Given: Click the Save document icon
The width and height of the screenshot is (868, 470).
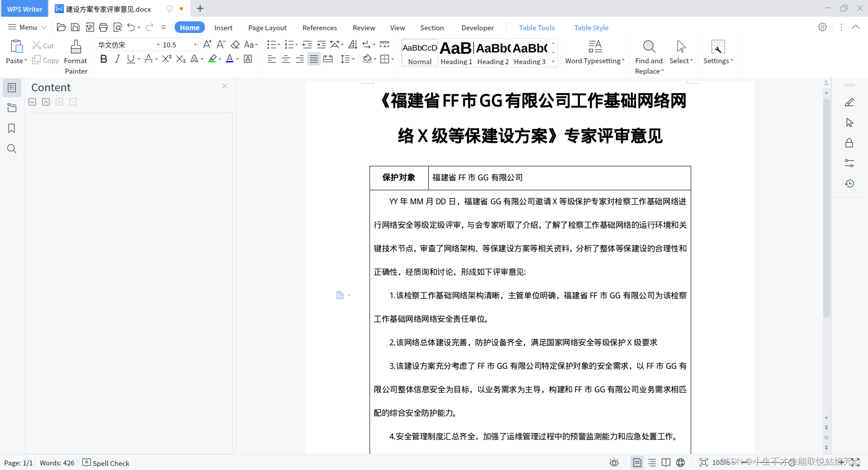Looking at the screenshot, I should pyautogui.click(x=76, y=28).
